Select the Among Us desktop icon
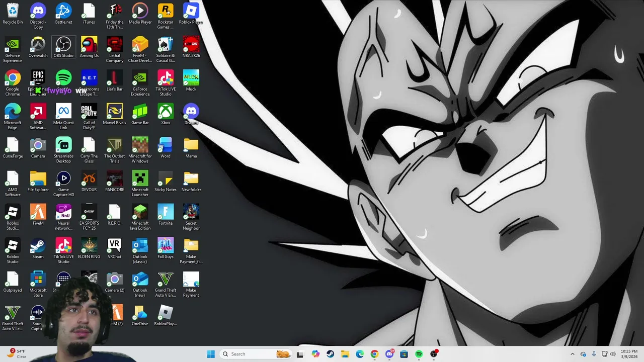The width and height of the screenshot is (644, 362). 89,48
